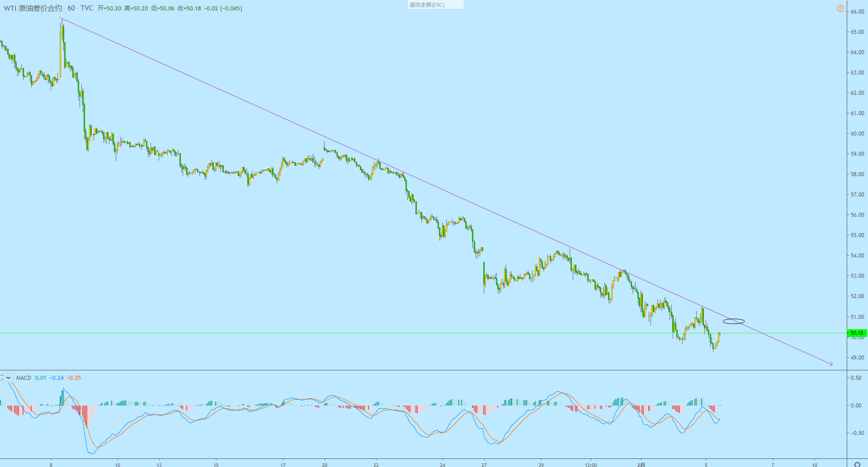Click the MACD histogram value 0.01
Viewport: 868px width, 467px height.
tap(41, 378)
